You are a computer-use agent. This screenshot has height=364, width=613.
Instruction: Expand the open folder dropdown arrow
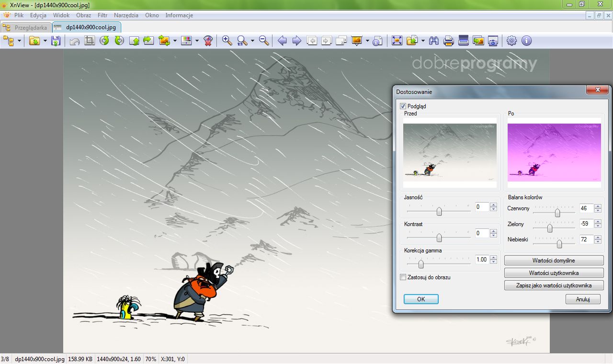pos(45,41)
